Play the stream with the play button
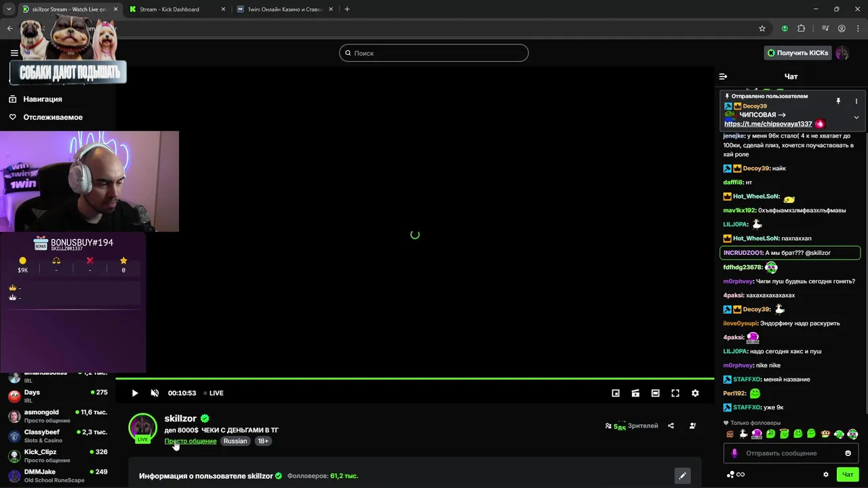The height and width of the screenshot is (488, 868). click(135, 393)
